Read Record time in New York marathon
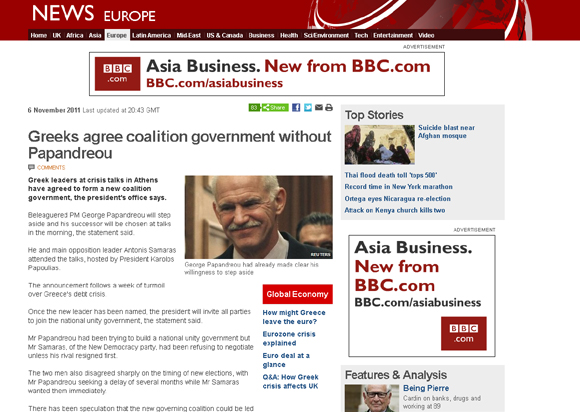Screen dimensions: 580x412 [x=398, y=187]
